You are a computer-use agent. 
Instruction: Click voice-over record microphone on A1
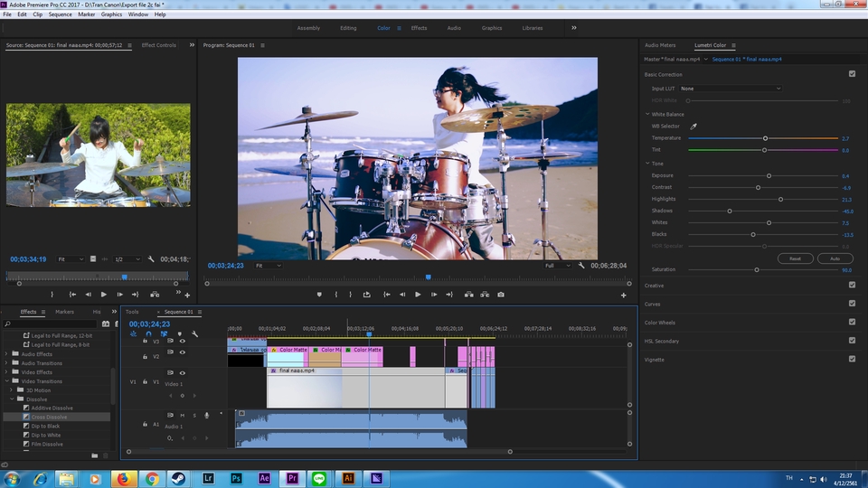(206, 416)
